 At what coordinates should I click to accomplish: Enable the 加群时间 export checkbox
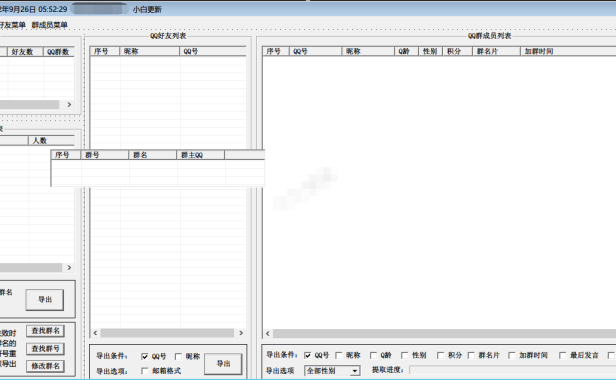(512, 355)
